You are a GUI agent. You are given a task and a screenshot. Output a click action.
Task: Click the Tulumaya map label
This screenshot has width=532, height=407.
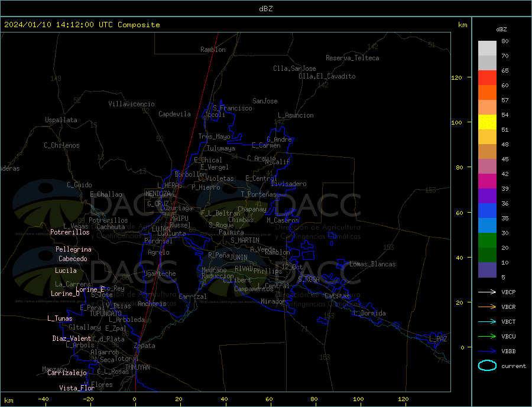[221, 148]
